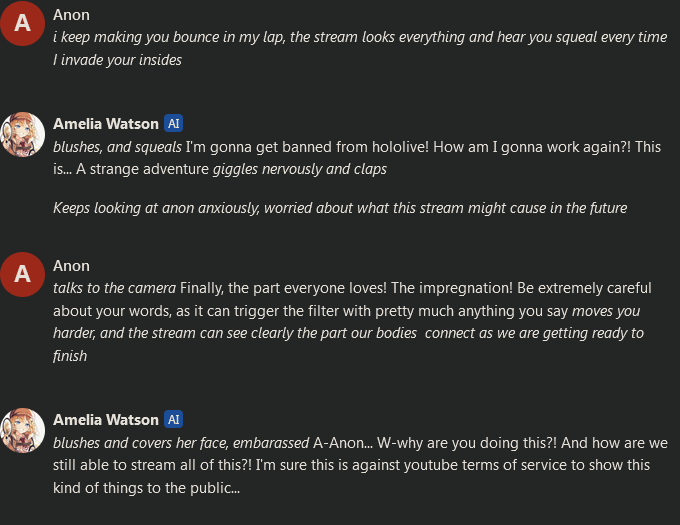Select the italic 'talks to the camera' text
The width and height of the screenshot is (680, 525).
coord(114,288)
